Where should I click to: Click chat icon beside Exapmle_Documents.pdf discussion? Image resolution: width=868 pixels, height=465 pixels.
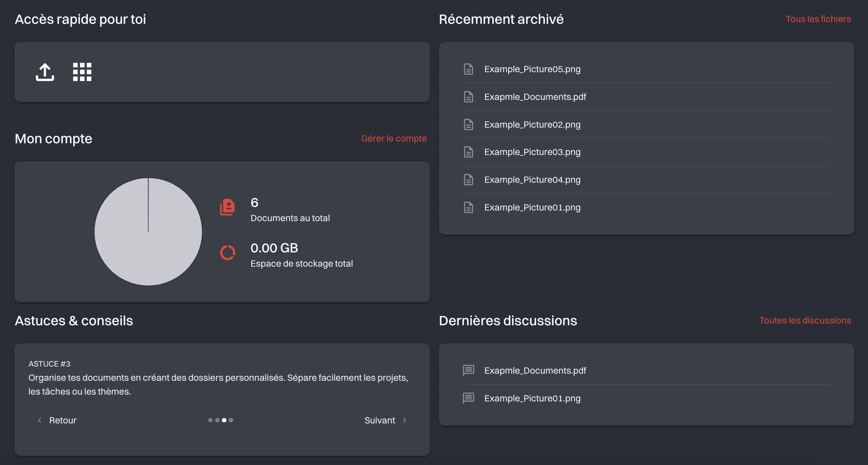coord(468,370)
